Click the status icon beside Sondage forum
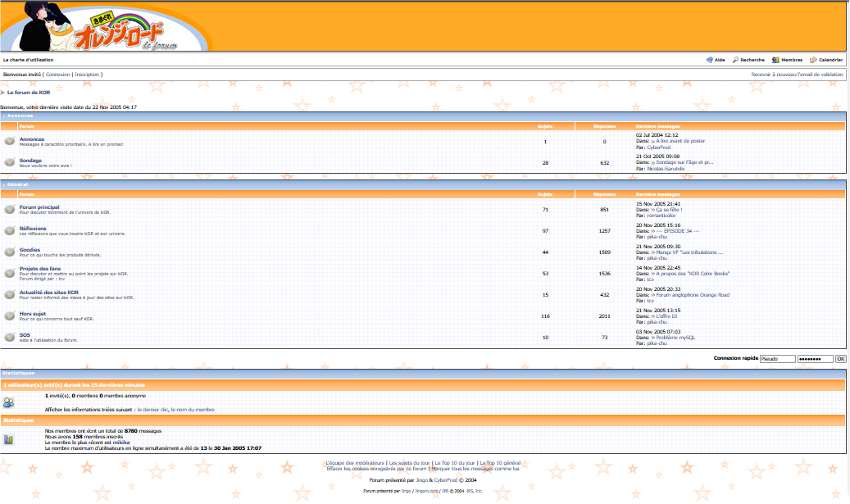This screenshot has height=504, width=850. coord(10,162)
